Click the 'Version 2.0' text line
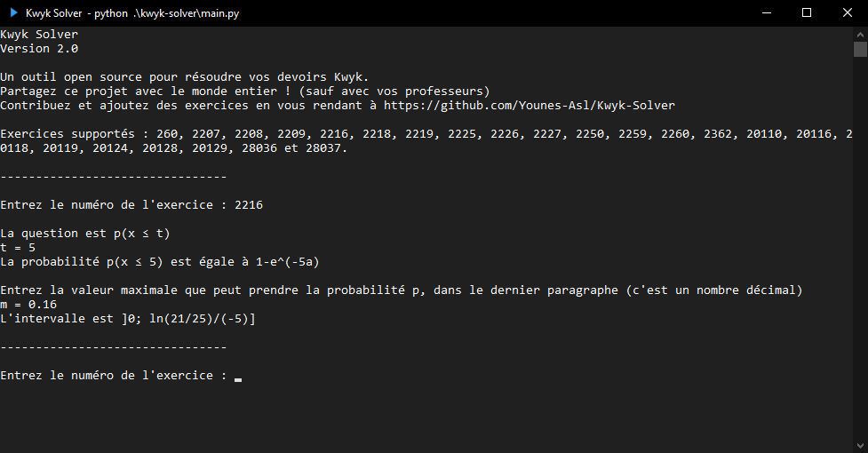Screen dimensions: 868x453 point(39,49)
